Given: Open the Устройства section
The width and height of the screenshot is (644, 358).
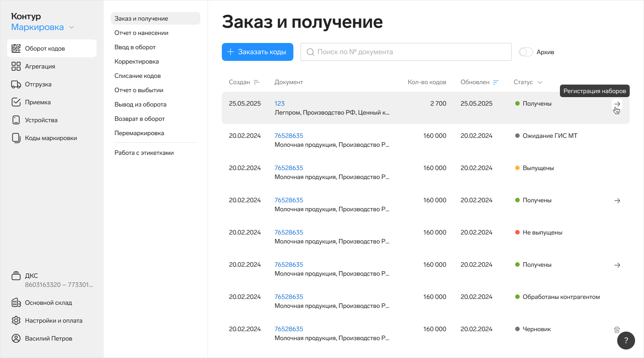Looking at the screenshot, I should click(x=41, y=120).
